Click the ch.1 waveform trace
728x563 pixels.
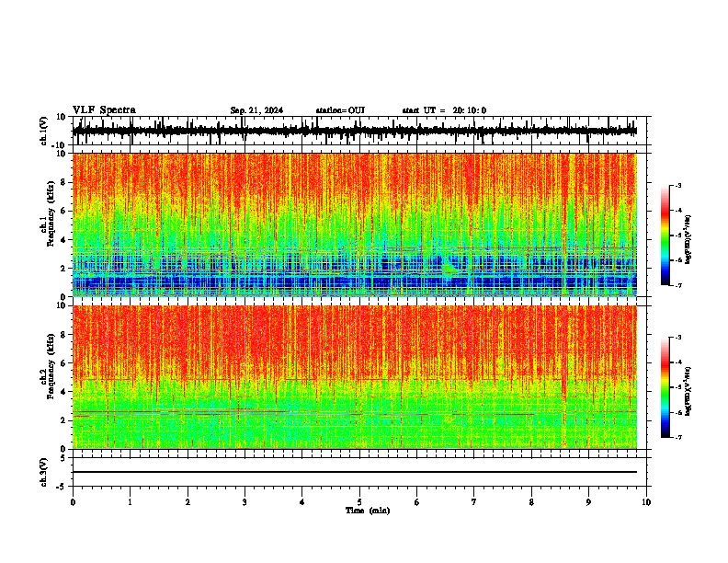355,131
